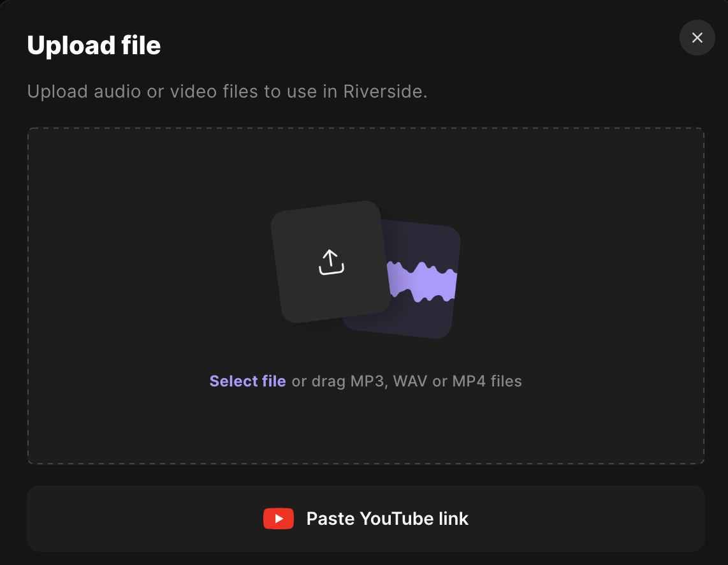The height and width of the screenshot is (565, 728).
Task: Click "MP3" in the drag hint text
Action: (368, 381)
